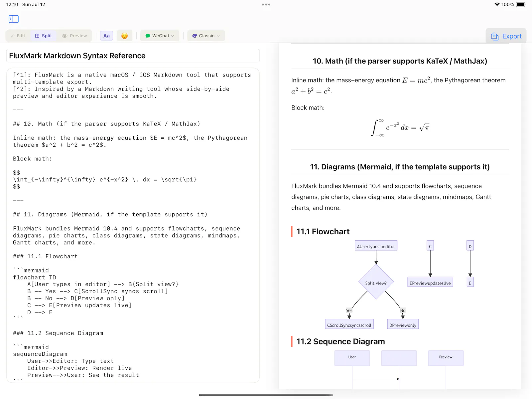Click the '## 10. Math' heading line in editor
Screen dimensions: 532x399
click(x=107, y=124)
